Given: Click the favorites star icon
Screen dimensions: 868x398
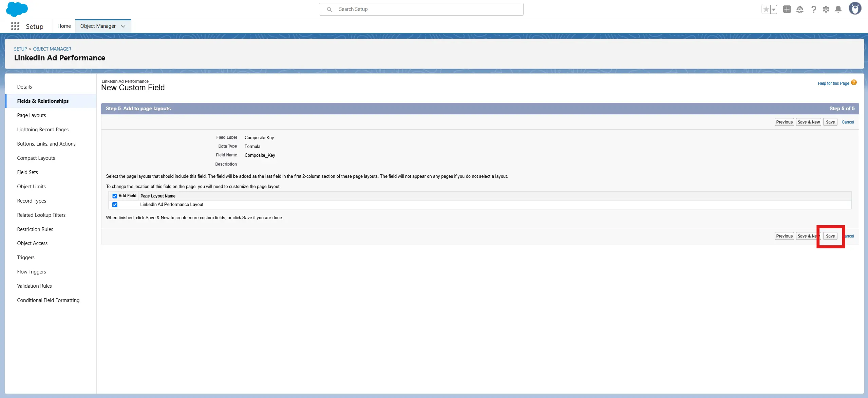Looking at the screenshot, I should [x=766, y=9].
